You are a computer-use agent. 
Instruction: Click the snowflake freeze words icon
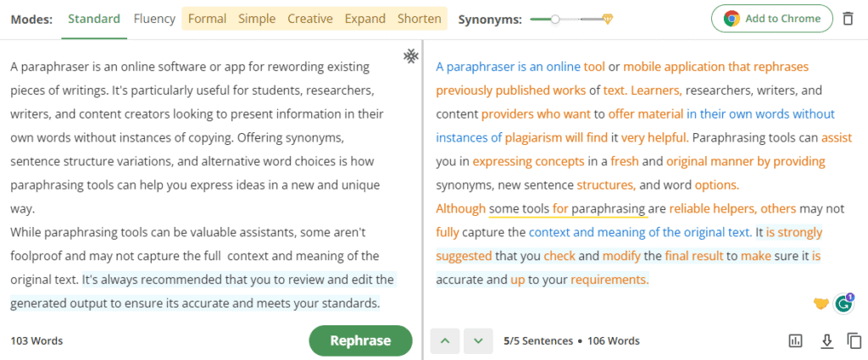click(x=410, y=57)
